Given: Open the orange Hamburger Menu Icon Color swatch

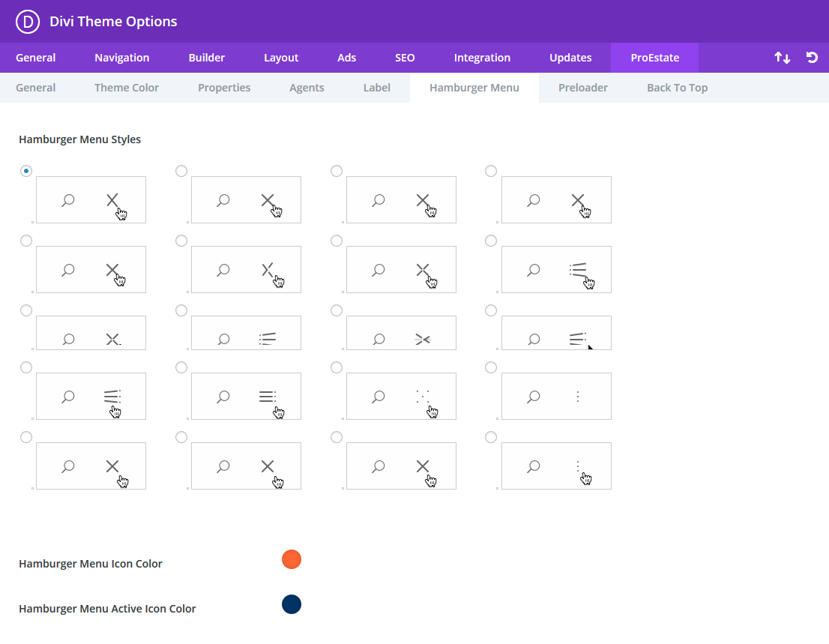Looking at the screenshot, I should point(292,559).
